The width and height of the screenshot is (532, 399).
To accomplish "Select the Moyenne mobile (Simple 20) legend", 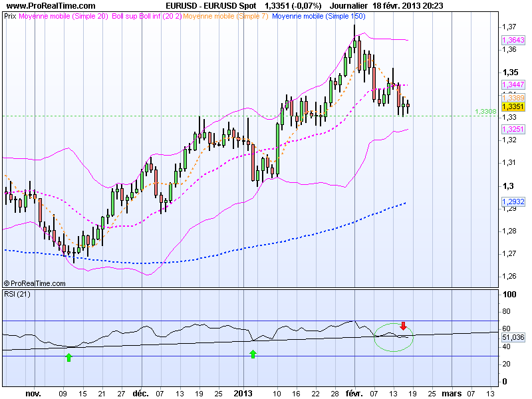I will (x=63, y=16).
